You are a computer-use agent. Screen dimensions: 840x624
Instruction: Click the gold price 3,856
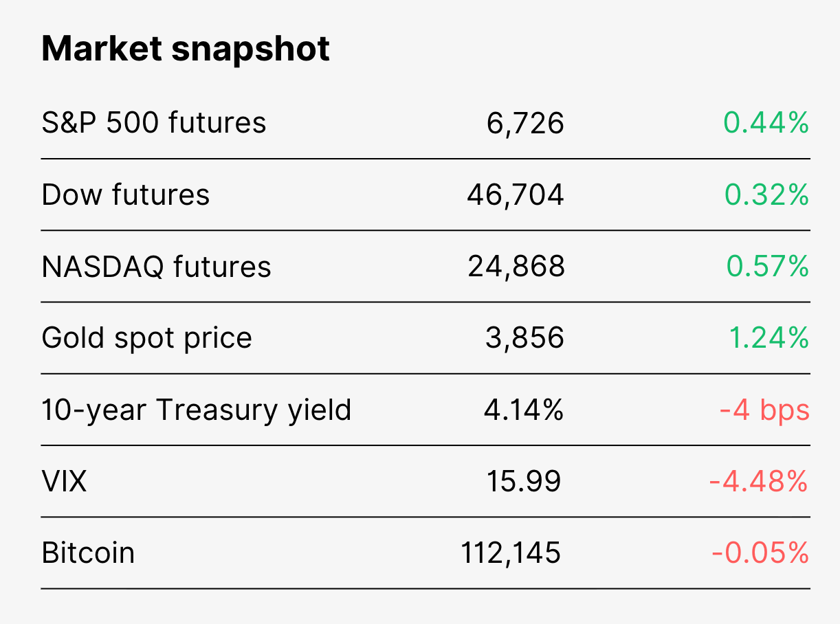point(525,338)
